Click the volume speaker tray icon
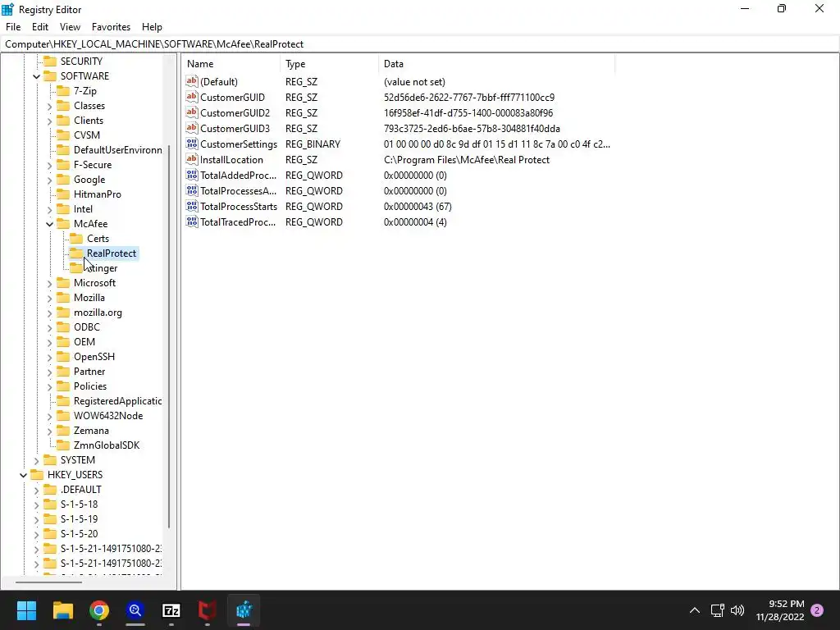840x630 pixels. point(737,610)
